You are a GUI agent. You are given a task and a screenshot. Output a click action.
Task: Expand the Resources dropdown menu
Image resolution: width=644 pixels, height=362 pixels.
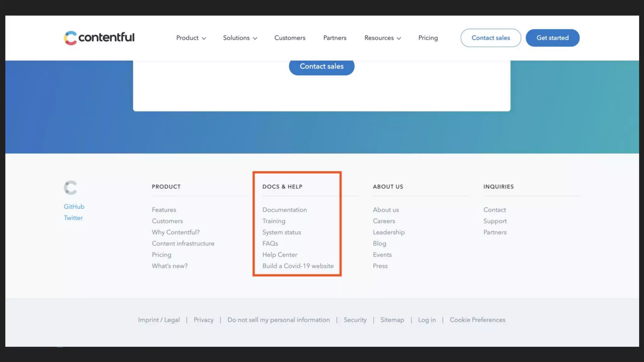pos(382,38)
